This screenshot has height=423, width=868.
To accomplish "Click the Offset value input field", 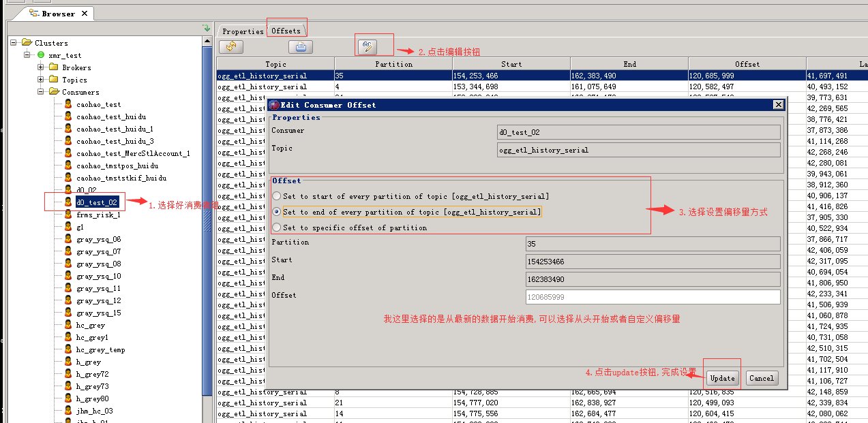I will [653, 297].
